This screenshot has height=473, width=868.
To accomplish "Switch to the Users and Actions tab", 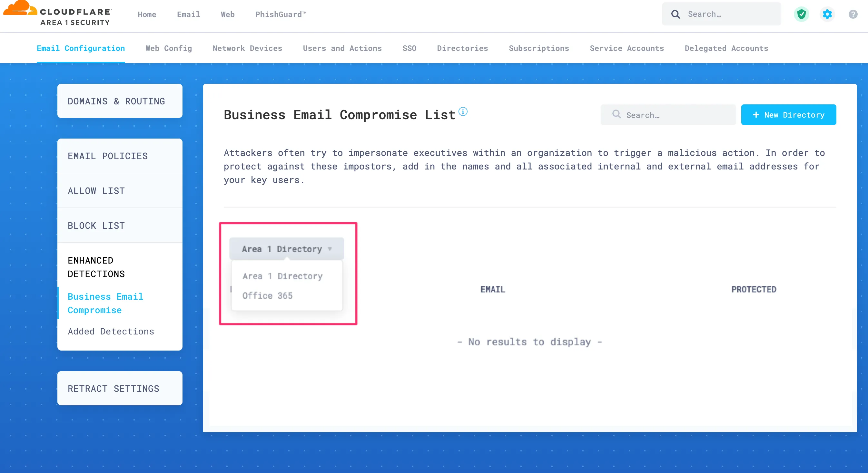I will pos(342,48).
